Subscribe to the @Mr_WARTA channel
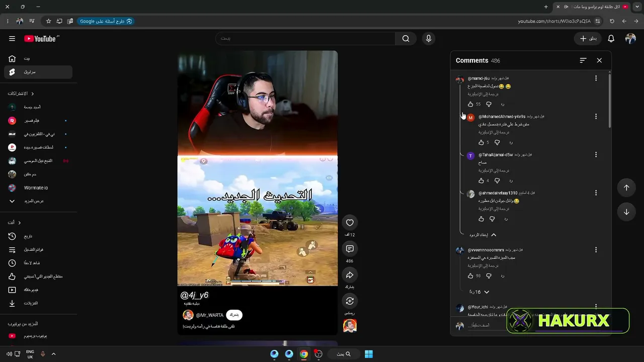Screen dimensions: 644x362 click(234, 315)
